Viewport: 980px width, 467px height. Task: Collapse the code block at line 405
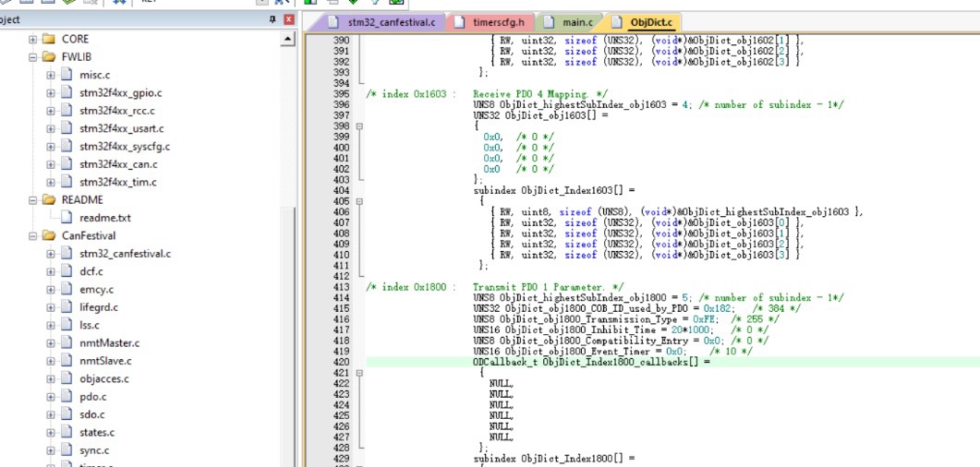(359, 201)
